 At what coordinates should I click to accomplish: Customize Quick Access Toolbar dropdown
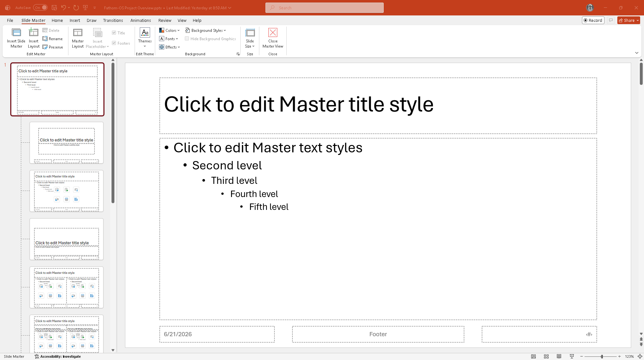95,8
